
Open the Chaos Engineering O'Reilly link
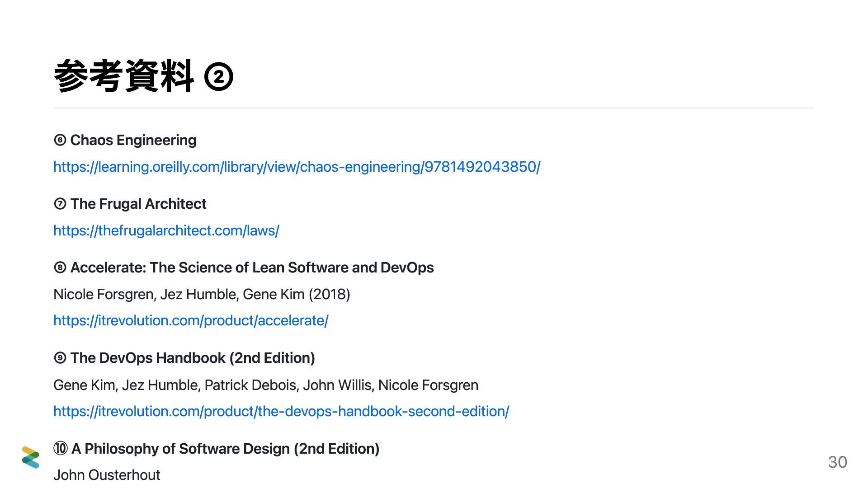pyautogui.click(x=297, y=167)
